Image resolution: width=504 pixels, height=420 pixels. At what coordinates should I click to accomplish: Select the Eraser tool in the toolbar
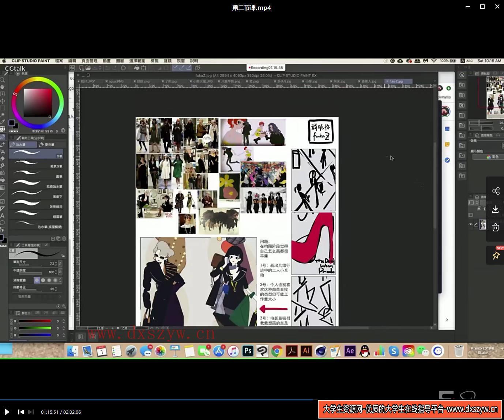coord(2,158)
